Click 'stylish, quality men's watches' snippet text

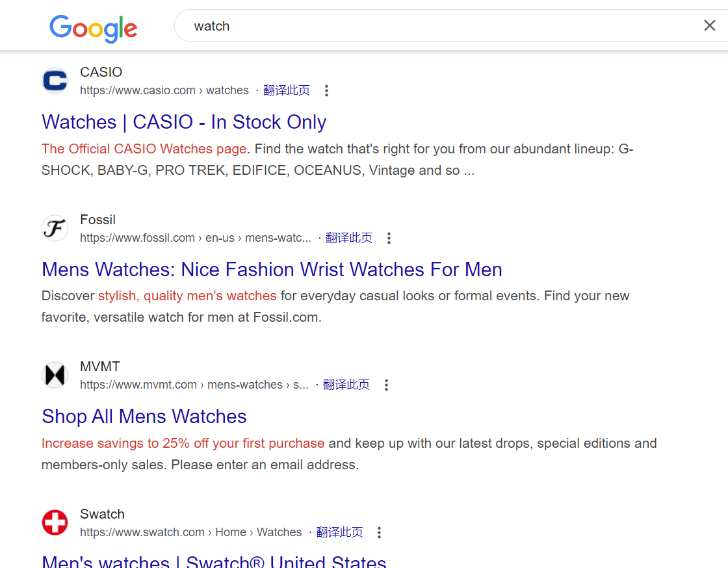point(187,296)
